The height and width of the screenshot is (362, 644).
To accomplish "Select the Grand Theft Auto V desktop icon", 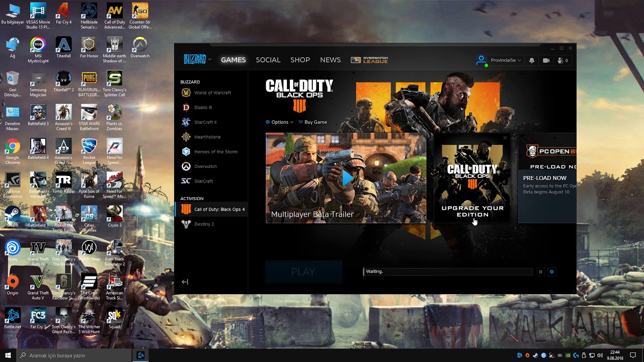I will pyautogui.click(x=38, y=288).
